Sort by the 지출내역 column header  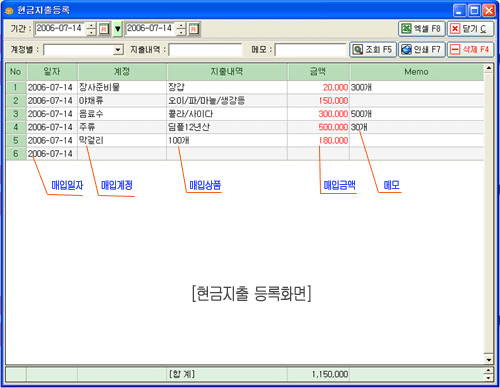pos(227,72)
